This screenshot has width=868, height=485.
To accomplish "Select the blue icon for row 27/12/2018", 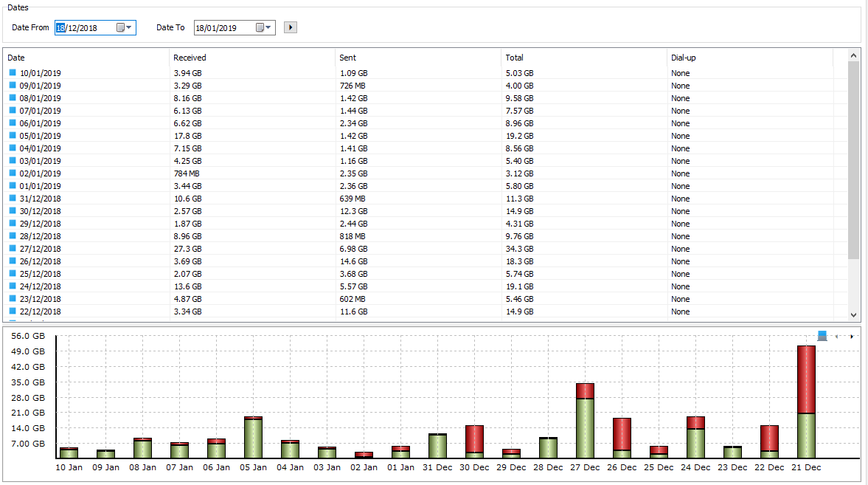I will pos(13,248).
